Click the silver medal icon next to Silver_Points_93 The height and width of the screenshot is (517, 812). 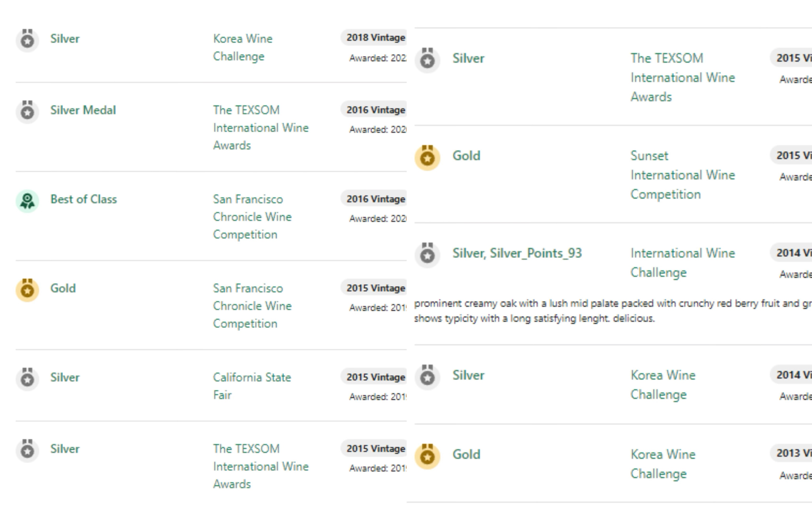[x=427, y=255]
